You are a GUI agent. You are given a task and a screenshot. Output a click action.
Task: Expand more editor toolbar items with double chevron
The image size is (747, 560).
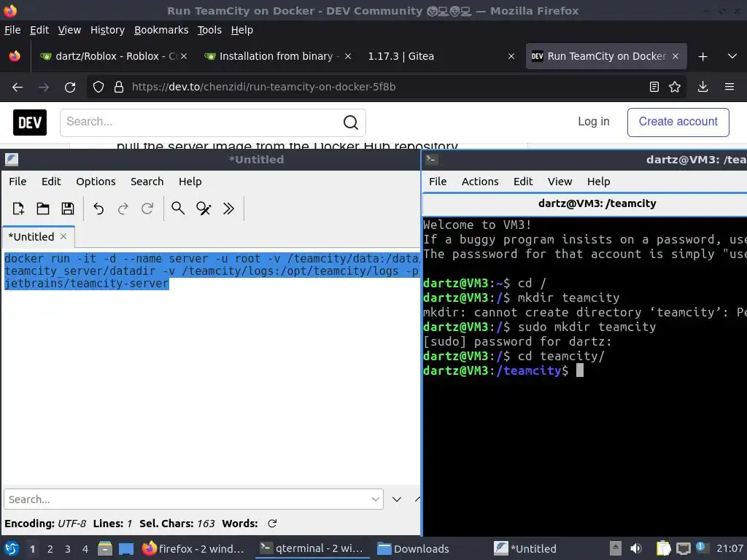point(228,209)
